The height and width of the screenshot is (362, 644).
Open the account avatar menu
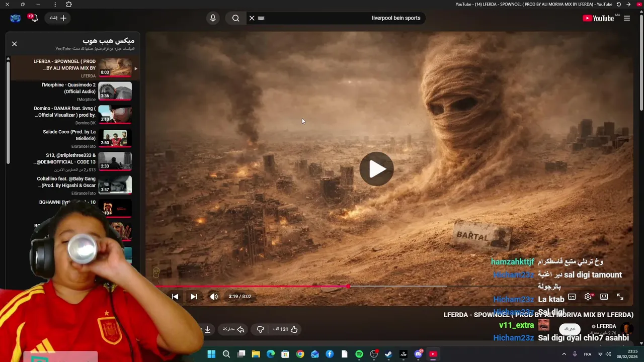15,18
